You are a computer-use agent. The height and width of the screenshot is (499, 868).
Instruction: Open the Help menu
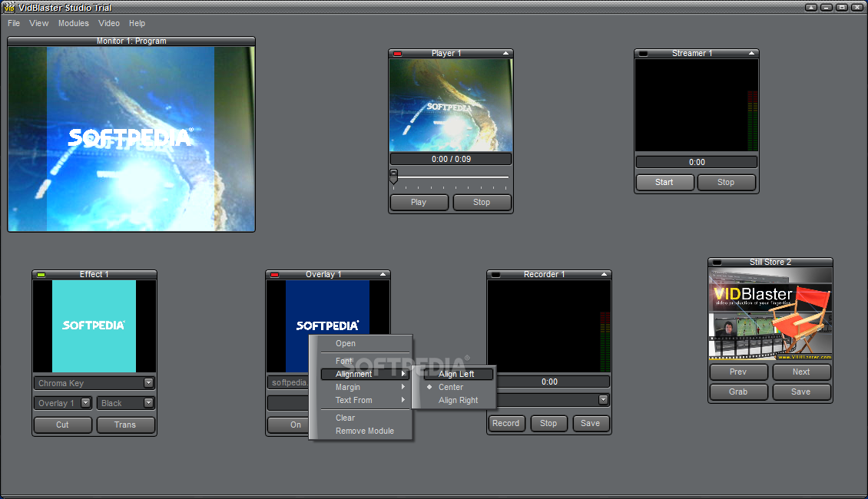click(137, 23)
